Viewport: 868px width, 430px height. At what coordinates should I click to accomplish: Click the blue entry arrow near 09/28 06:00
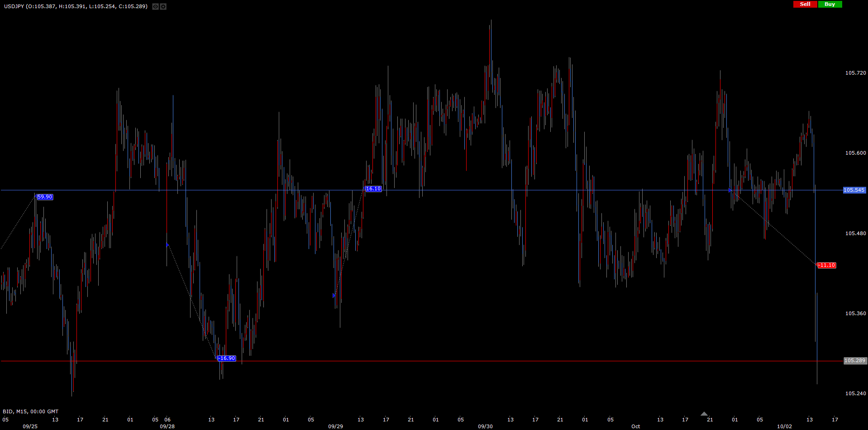point(167,245)
